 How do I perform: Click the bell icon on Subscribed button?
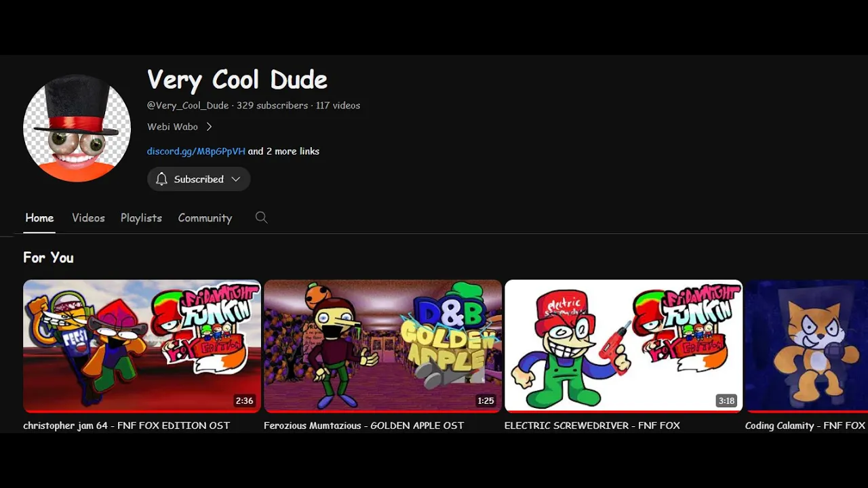click(x=161, y=179)
